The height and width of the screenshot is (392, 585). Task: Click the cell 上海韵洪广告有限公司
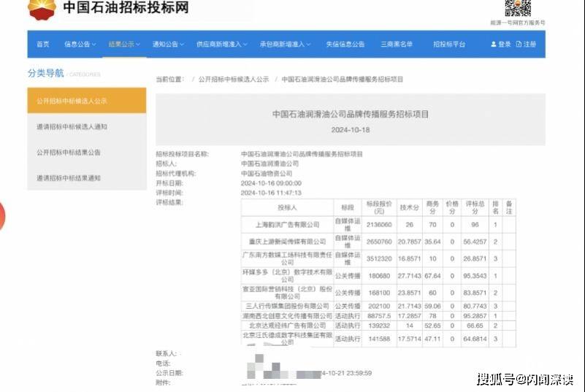pos(287,225)
